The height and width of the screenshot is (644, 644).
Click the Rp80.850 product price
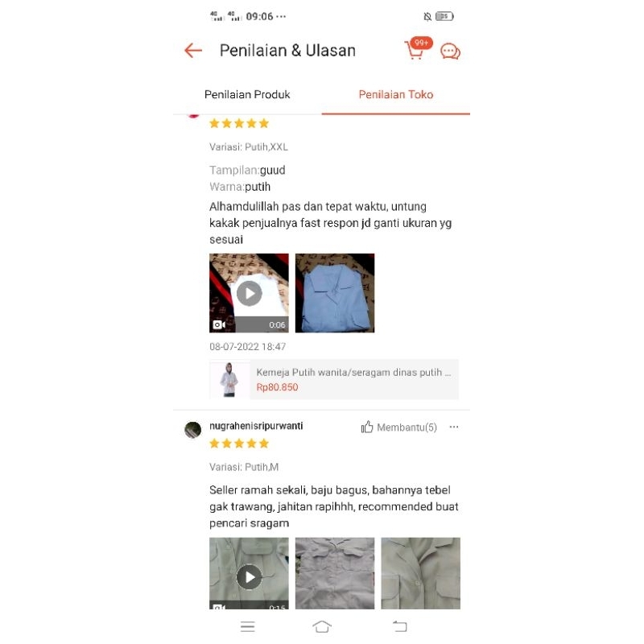[x=277, y=387]
